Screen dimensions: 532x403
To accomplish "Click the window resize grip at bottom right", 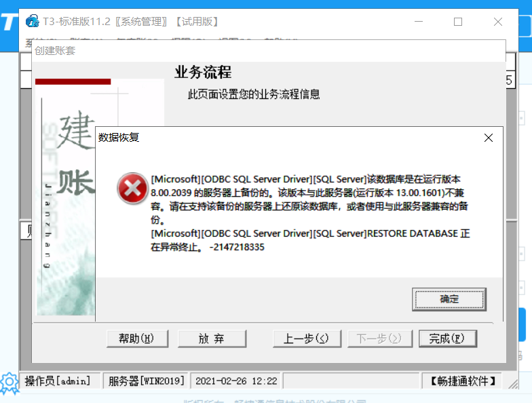I will pos(513,383).
